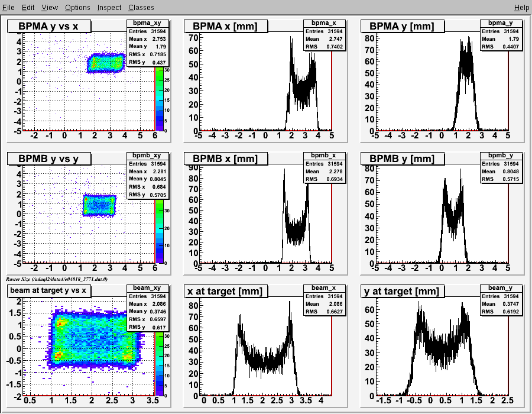This screenshot has height=414, width=532.
Task: Click the bpma_xy statistics box
Action: tap(148, 43)
